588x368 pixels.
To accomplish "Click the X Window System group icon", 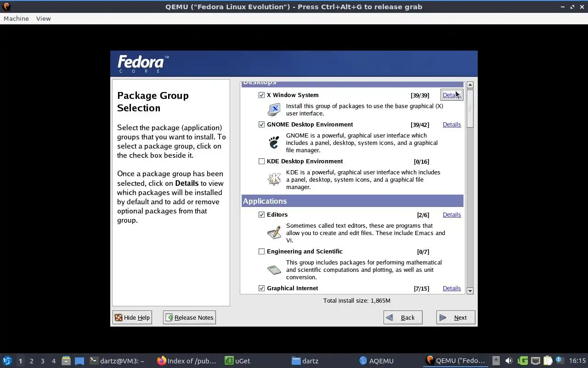I will [x=274, y=109].
